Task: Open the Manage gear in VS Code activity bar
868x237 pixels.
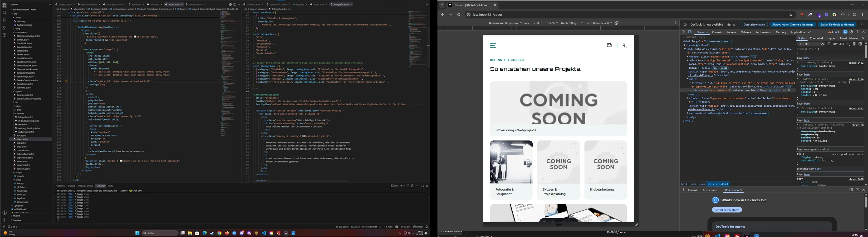Action: tap(4, 220)
